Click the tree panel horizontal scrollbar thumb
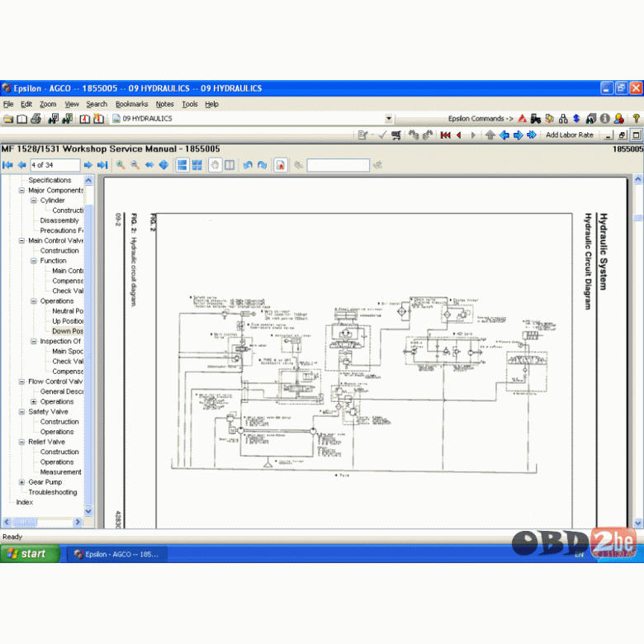The image size is (644, 644). point(25,522)
